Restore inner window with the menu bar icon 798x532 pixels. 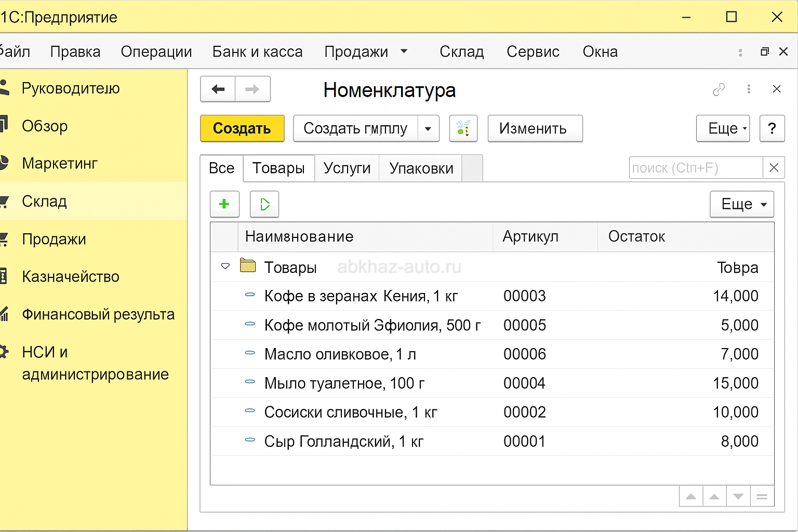(764, 51)
